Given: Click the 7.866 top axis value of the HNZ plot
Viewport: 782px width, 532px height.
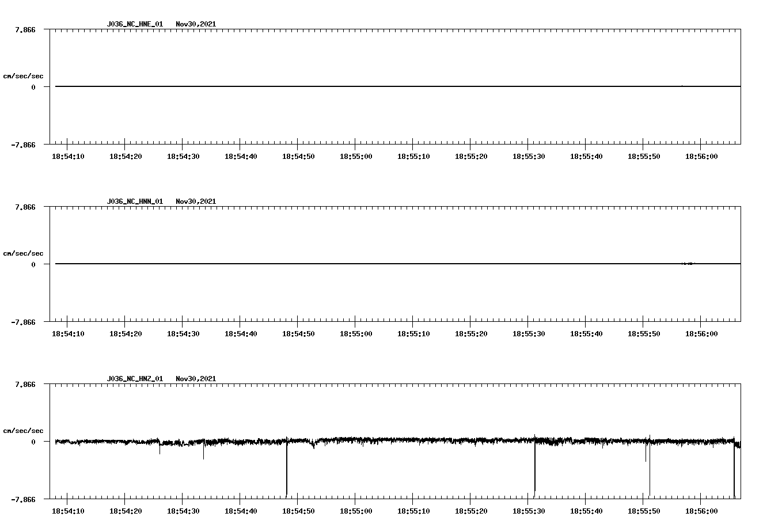Looking at the screenshot, I should click(25, 384).
